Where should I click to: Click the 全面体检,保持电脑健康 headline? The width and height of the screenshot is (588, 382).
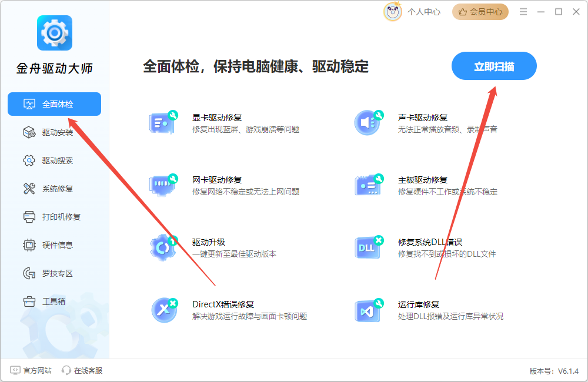pyautogui.click(x=256, y=66)
